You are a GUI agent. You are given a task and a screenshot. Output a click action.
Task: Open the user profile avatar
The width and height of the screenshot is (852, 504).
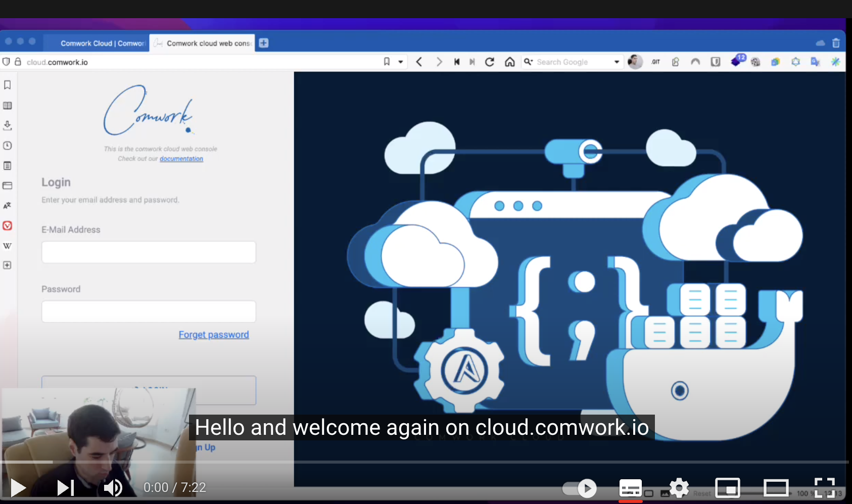(x=635, y=62)
